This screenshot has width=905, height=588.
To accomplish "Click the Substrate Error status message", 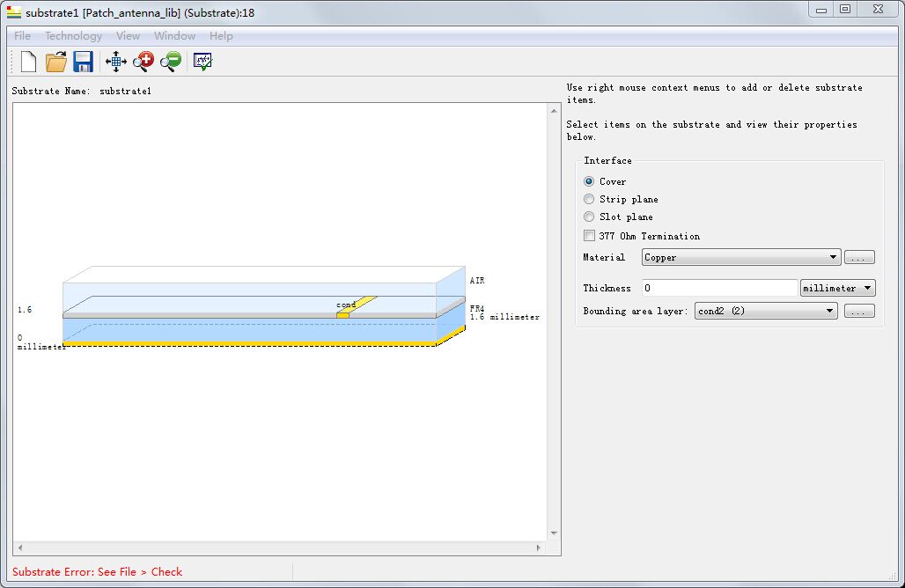I will [97, 572].
